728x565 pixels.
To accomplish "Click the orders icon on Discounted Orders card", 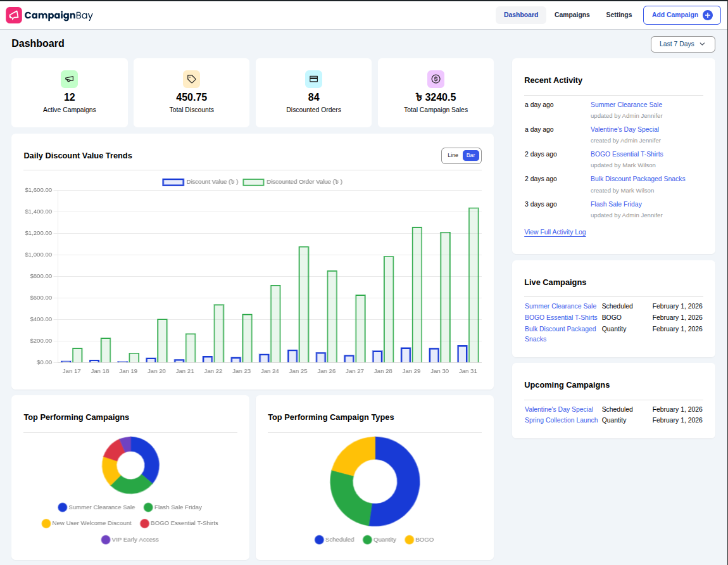I will click(313, 79).
